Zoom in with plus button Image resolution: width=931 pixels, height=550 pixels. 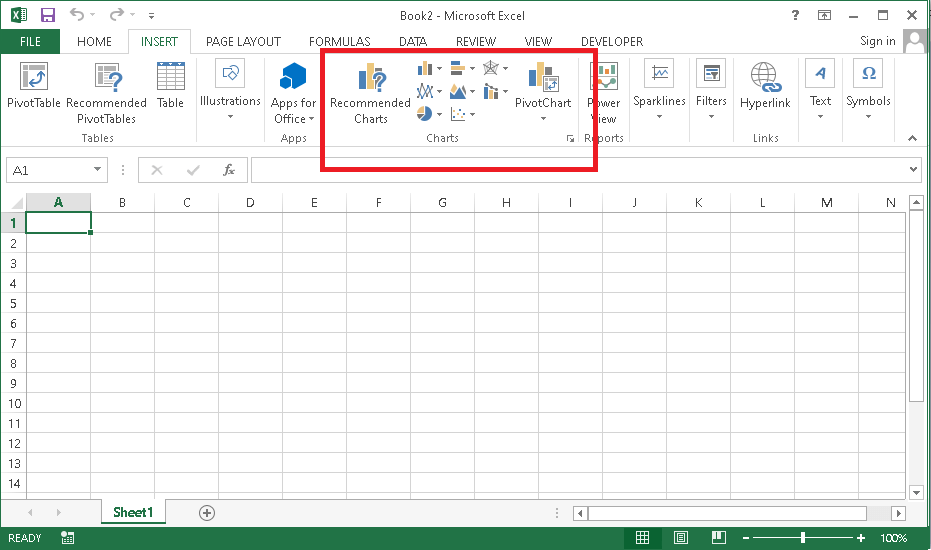click(861, 538)
